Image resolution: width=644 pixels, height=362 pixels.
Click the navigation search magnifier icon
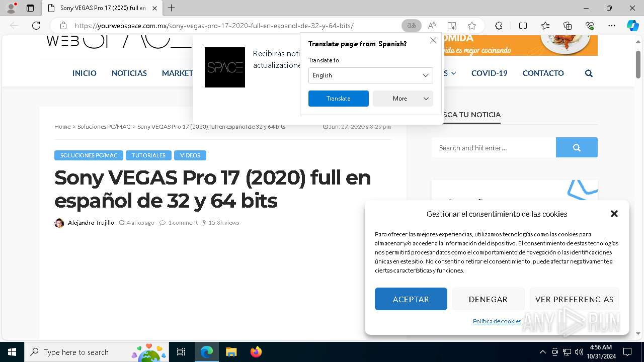589,73
